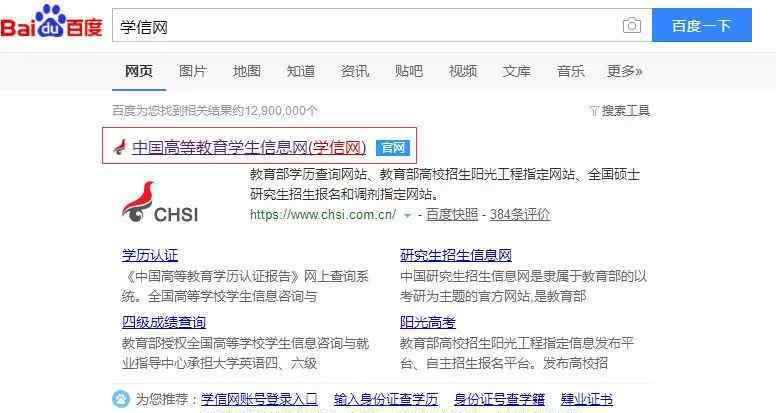Viewport: 776px width, 413px height.
Task: Select the 网页 tab
Action: click(x=139, y=71)
